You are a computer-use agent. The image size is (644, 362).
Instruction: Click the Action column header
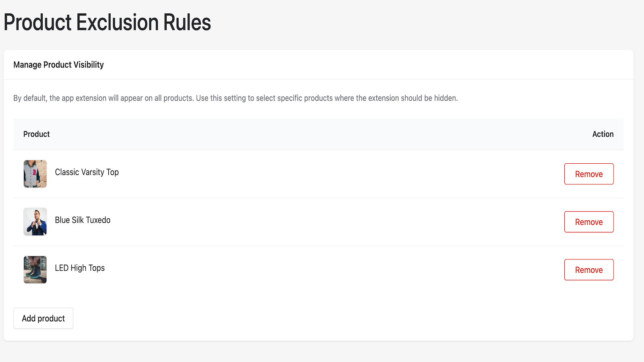(x=603, y=134)
